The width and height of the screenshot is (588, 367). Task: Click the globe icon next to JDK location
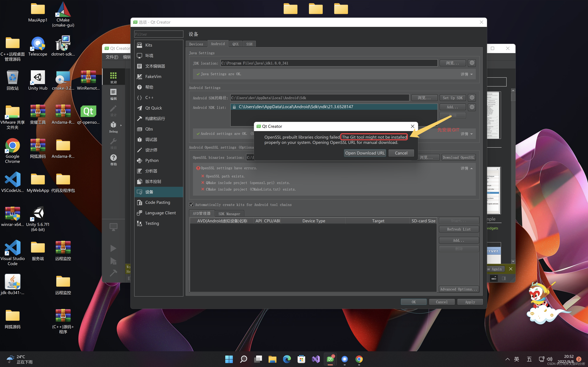pos(472,63)
